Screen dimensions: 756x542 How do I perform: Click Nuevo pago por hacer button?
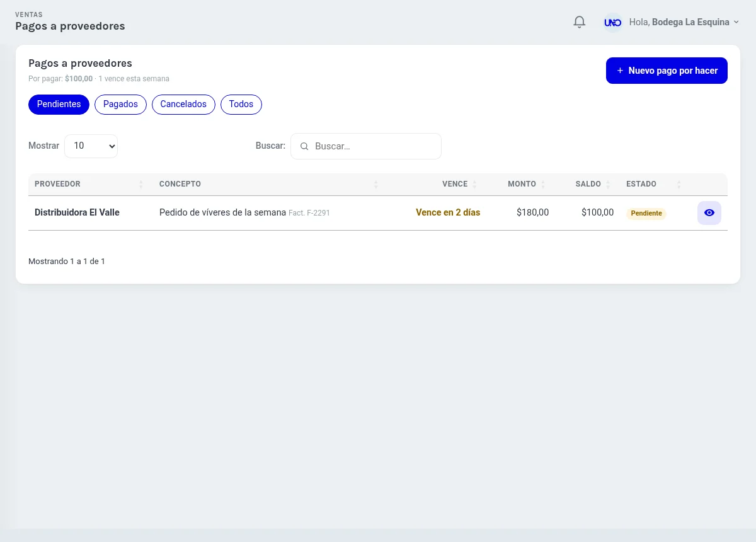pos(667,71)
